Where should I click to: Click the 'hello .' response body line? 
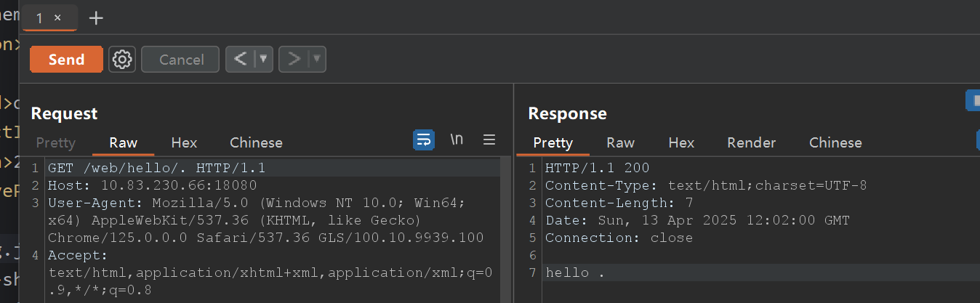tap(575, 273)
